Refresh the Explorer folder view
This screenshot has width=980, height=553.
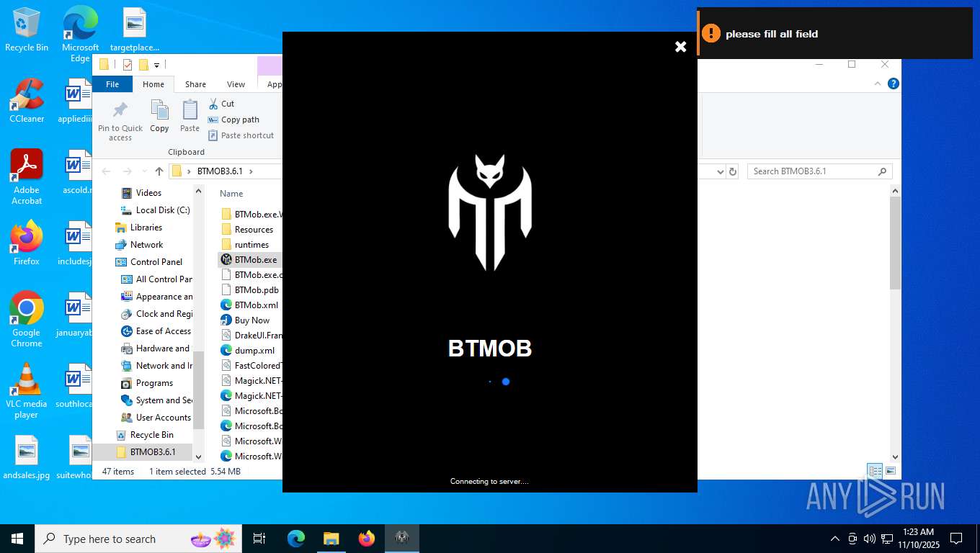[x=733, y=171]
